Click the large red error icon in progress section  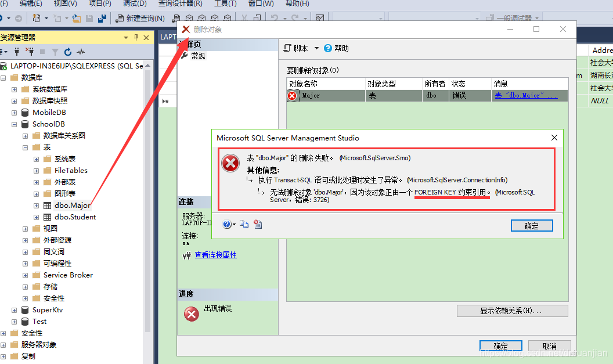point(192,313)
